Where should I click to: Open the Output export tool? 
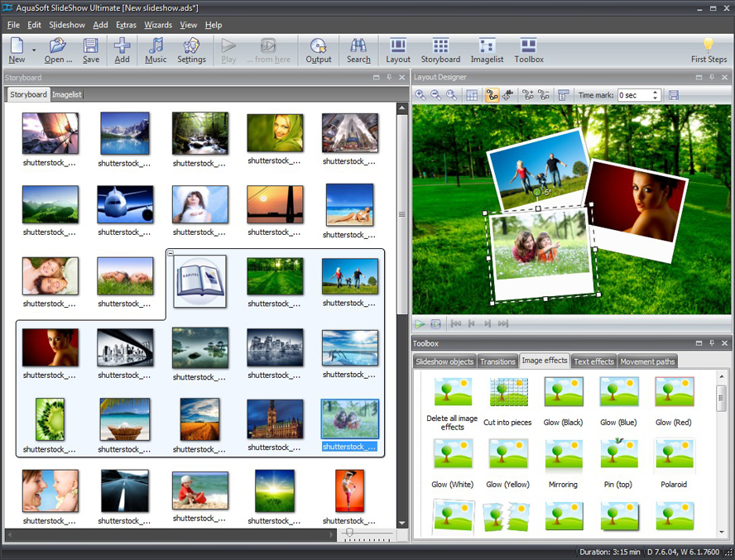[319, 49]
